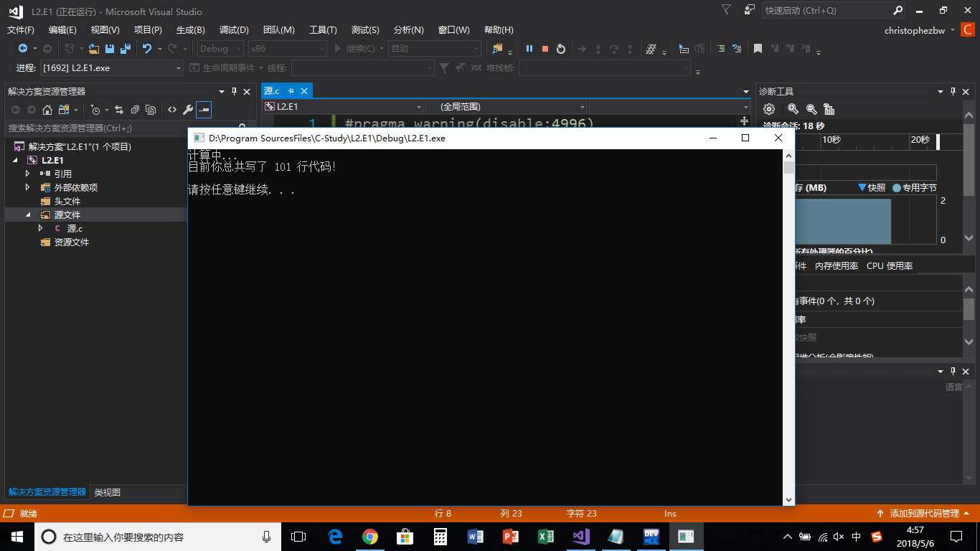Open Chrome from the Windows taskbar
The image size is (980, 551).
coord(369,536)
